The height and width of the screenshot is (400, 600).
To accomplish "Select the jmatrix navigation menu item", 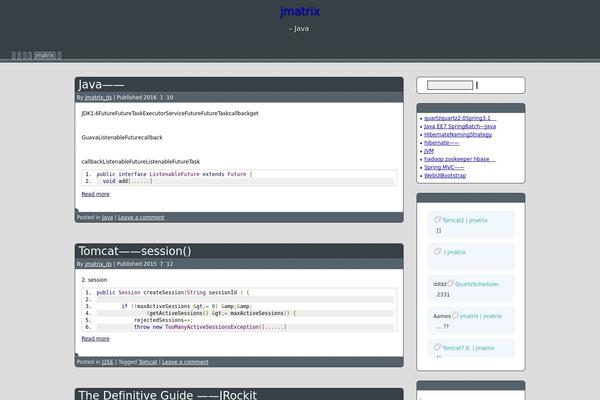I will pyautogui.click(x=44, y=55).
